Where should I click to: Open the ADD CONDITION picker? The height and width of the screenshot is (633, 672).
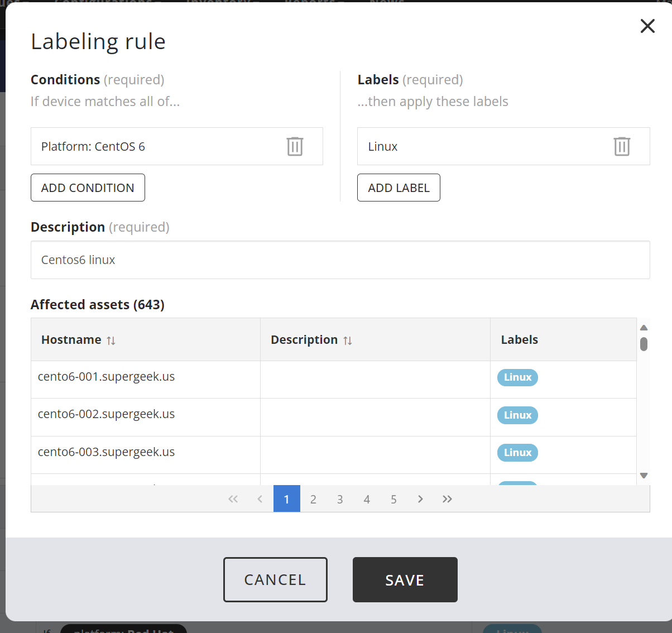pyautogui.click(x=88, y=188)
